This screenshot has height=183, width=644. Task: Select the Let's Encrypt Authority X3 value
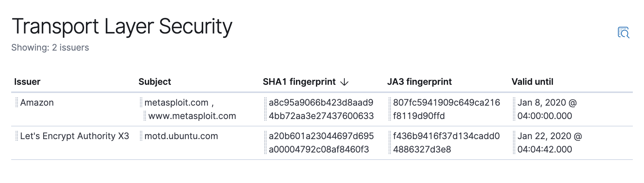[74, 136]
